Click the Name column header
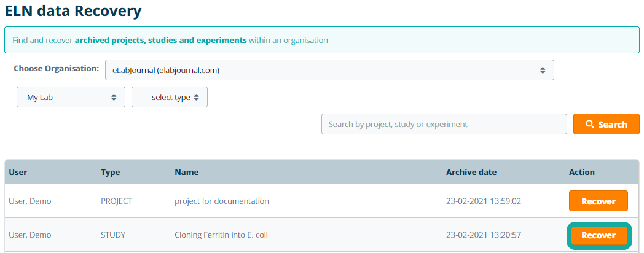Image resolution: width=644 pixels, height=253 pixels. point(187,173)
